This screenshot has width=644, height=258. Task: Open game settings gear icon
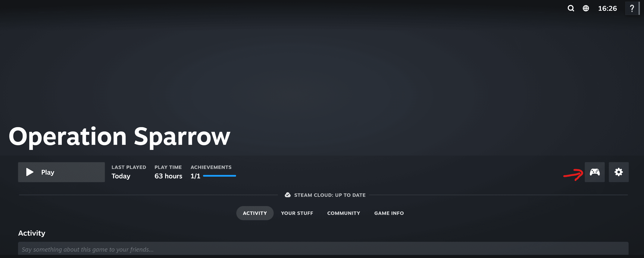(618, 172)
